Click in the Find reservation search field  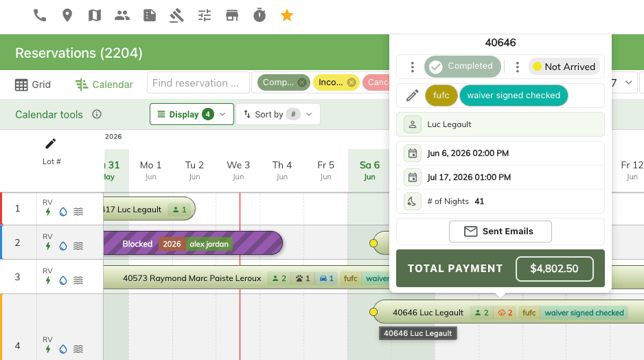198,83
